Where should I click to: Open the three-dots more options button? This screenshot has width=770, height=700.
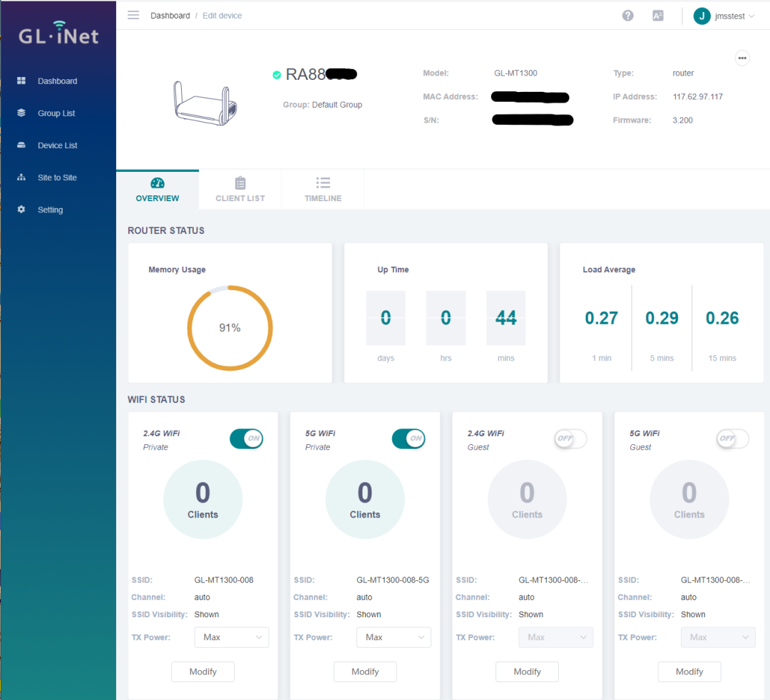(x=742, y=58)
